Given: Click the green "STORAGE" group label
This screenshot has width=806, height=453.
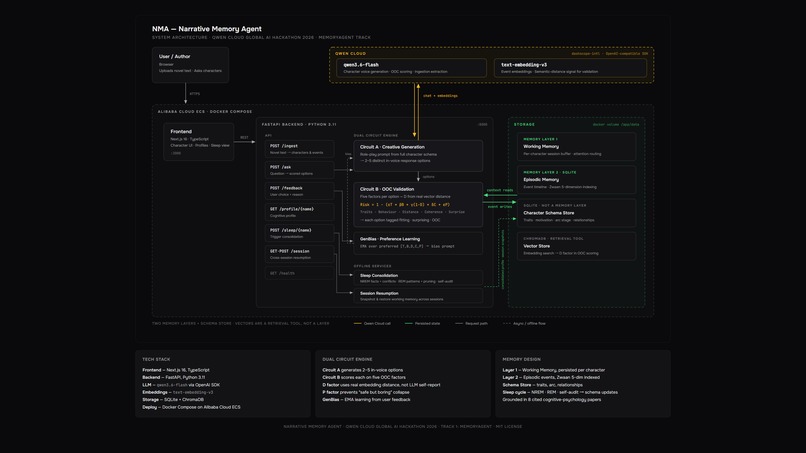Looking at the screenshot, I should click(524, 124).
